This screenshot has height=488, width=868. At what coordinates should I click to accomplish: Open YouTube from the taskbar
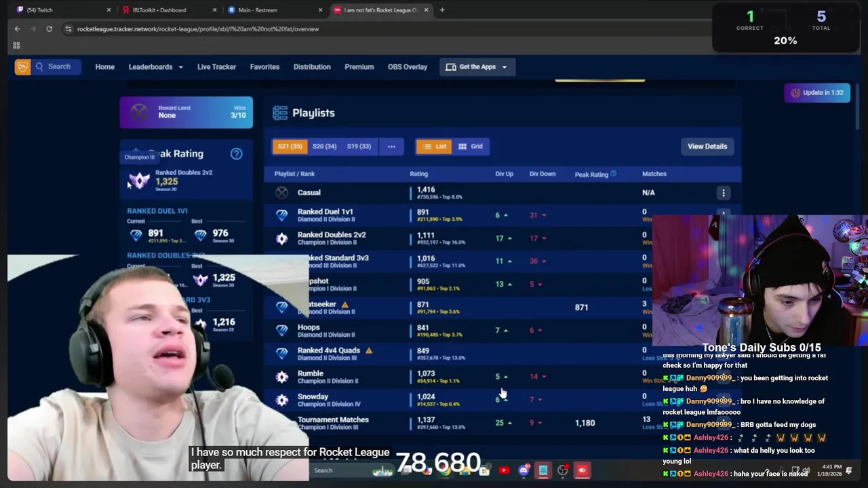pos(504,470)
